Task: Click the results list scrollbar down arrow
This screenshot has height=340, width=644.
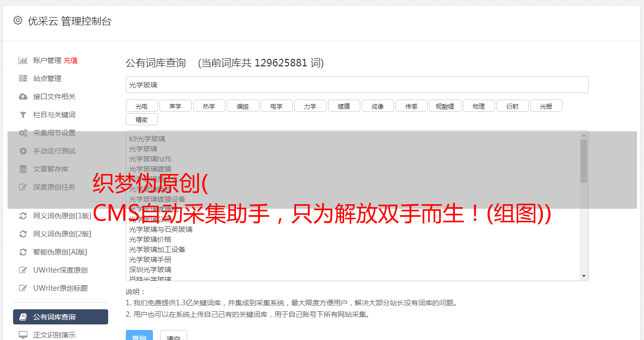Action: (x=584, y=276)
